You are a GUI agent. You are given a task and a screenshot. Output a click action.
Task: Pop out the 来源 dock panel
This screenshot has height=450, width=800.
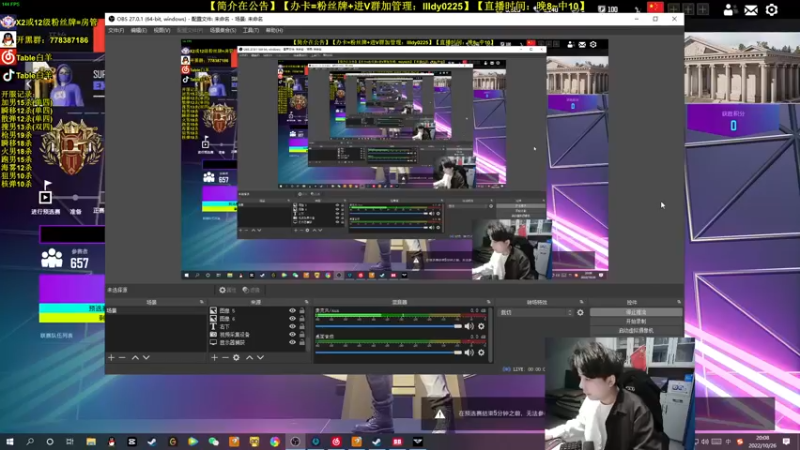307,303
